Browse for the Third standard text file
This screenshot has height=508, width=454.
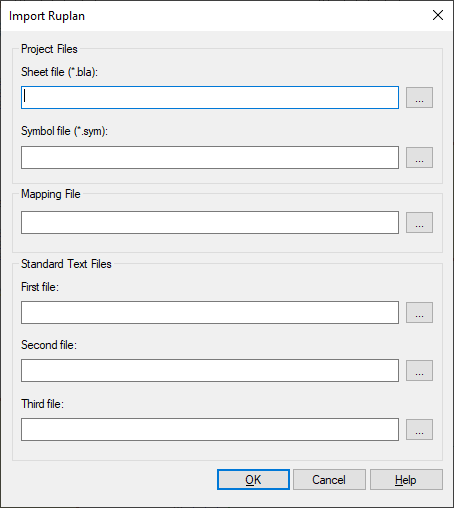pos(419,429)
